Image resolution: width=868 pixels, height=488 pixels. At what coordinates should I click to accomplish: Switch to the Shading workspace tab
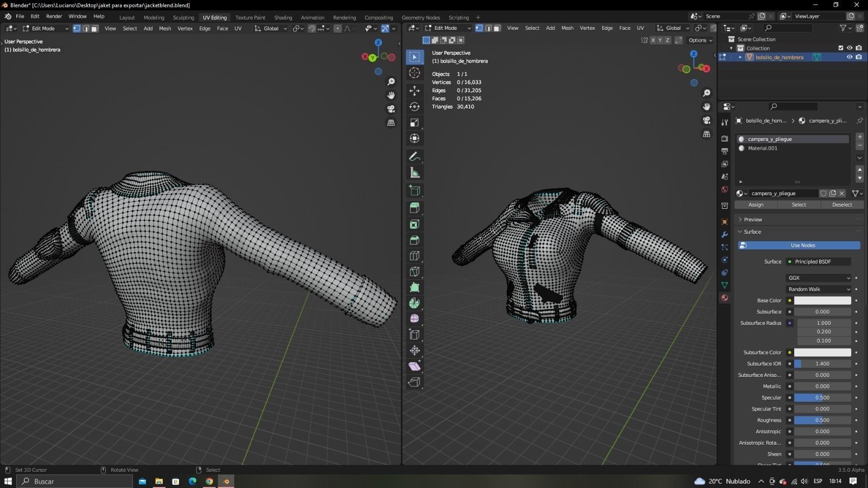pyautogui.click(x=283, y=17)
